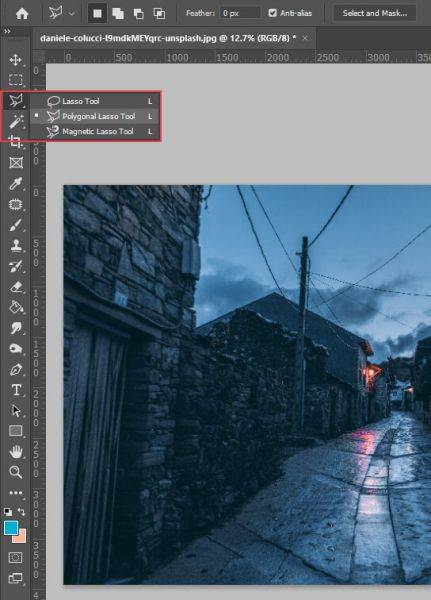
Task: Select the Smudge tool
Action: click(16, 328)
